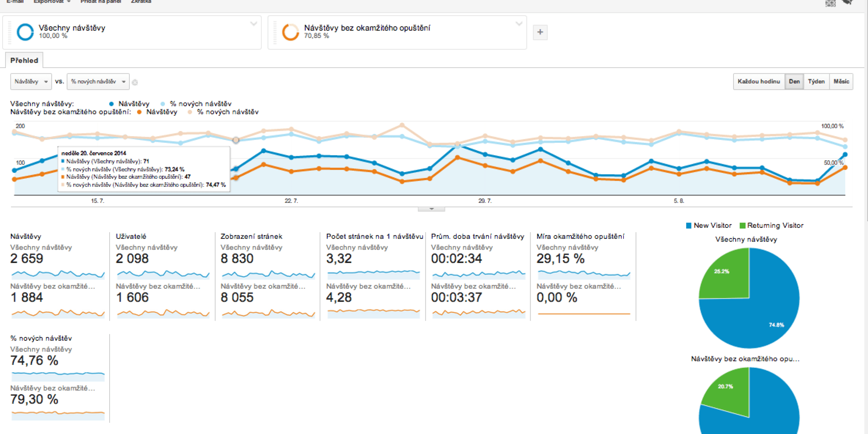
Task: Expand the Všechny návštěvy segment chevron
Action: tap(254, 24)
